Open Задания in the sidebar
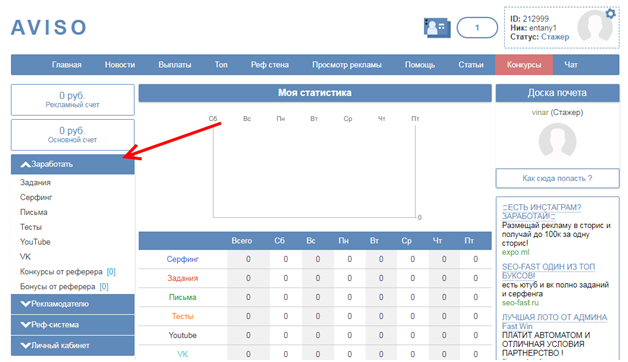The height and width of the screenshot is (362, 628). tap(35, 183)
